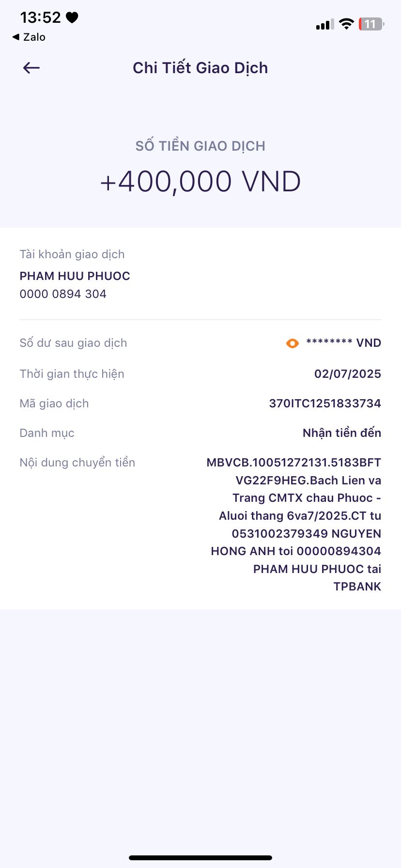The height and width of the screenshot is (868, 401).
Task: Return to Zalo via status bar link
Action: click(29, 37)
